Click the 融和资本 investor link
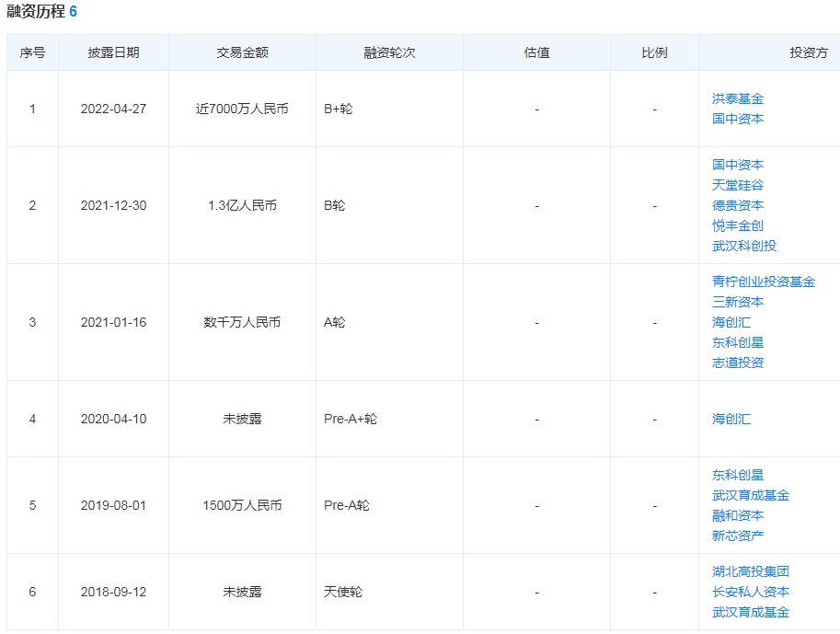 [737, 515]
